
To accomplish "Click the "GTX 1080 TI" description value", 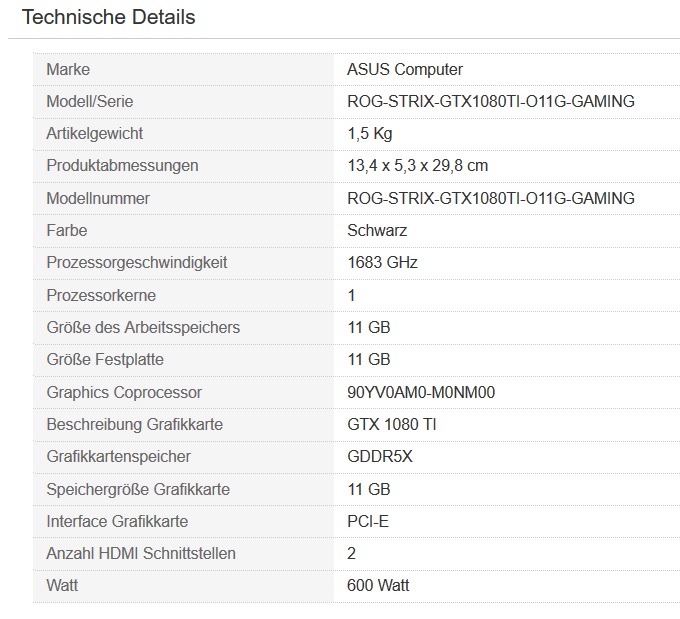I will pos(391,424).
